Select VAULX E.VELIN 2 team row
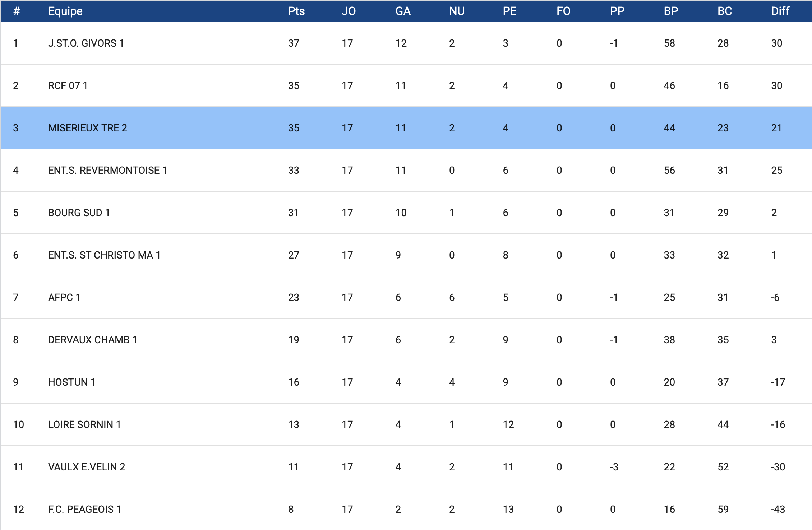Image resolution: width=812 pixels, height=530 pixels. (x=87, y=467)
